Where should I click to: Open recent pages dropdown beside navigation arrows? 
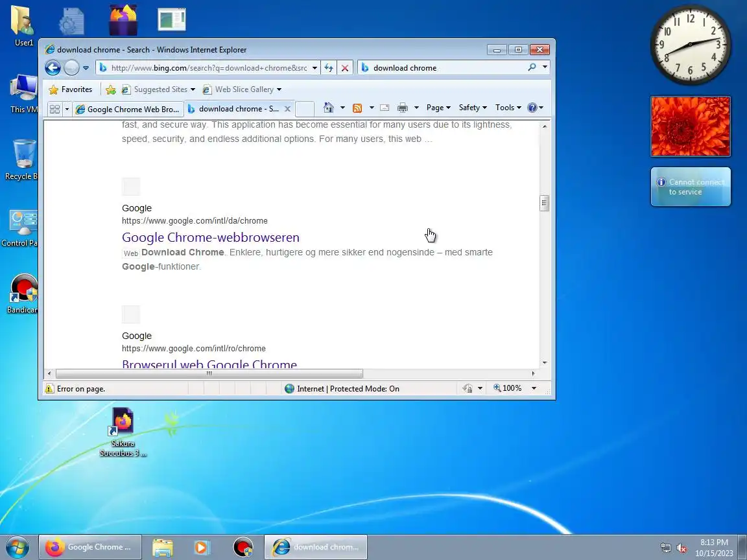[x=86, y=68]
